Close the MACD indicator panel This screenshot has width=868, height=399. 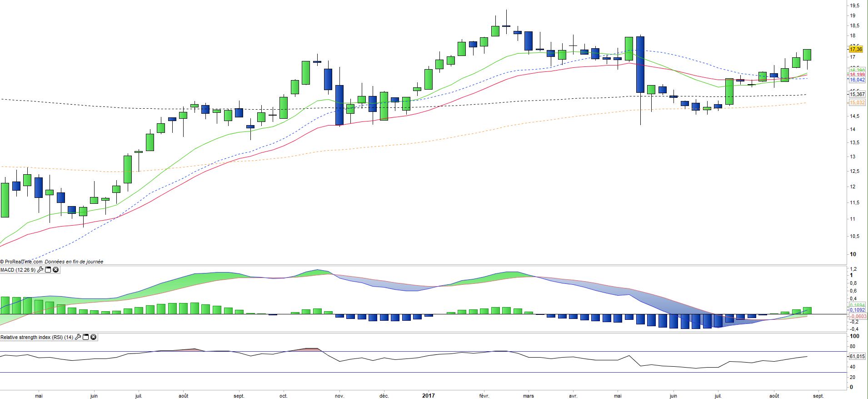[x=55, y=270]
